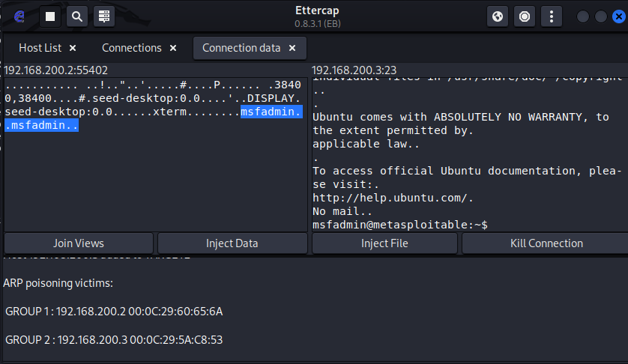Click the Ettercap logo icon

coord(19,16)
